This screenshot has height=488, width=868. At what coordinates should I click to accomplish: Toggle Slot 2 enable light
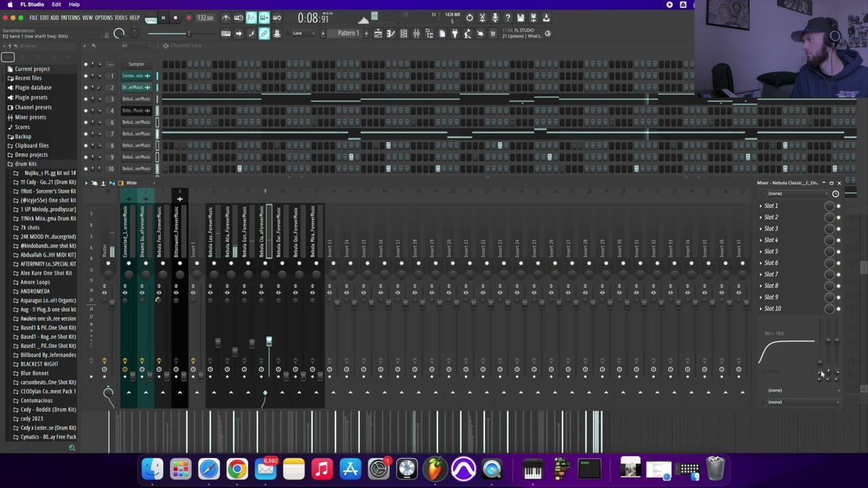point(839,218)
